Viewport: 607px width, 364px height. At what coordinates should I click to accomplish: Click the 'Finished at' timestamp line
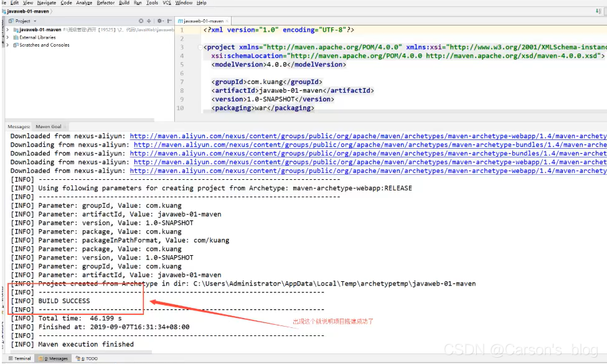pos(100,327)
